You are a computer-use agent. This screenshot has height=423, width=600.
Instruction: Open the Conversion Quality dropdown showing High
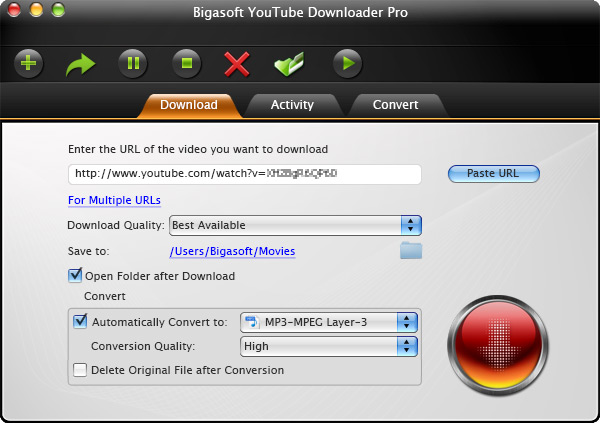(329, 346)
